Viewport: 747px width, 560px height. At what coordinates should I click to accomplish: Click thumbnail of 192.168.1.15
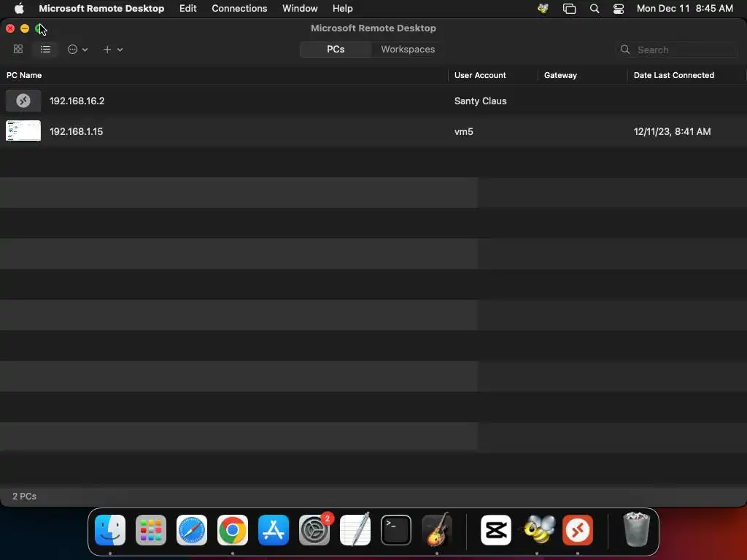click(x=23, y=131)
